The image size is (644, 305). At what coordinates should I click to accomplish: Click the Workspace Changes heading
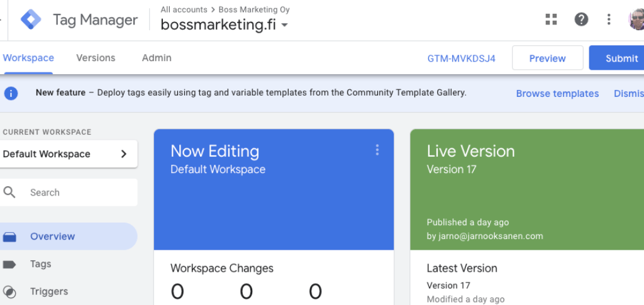tap(222, 269)
